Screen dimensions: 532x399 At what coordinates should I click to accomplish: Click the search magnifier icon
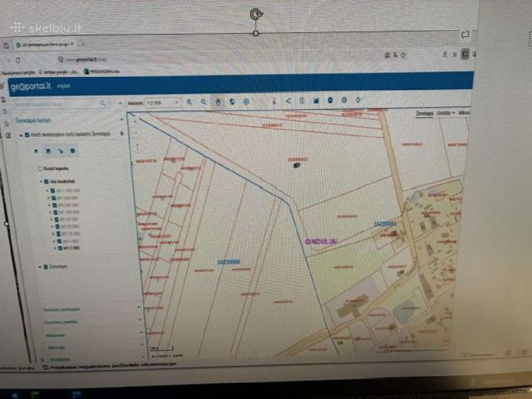pos(103,103)
